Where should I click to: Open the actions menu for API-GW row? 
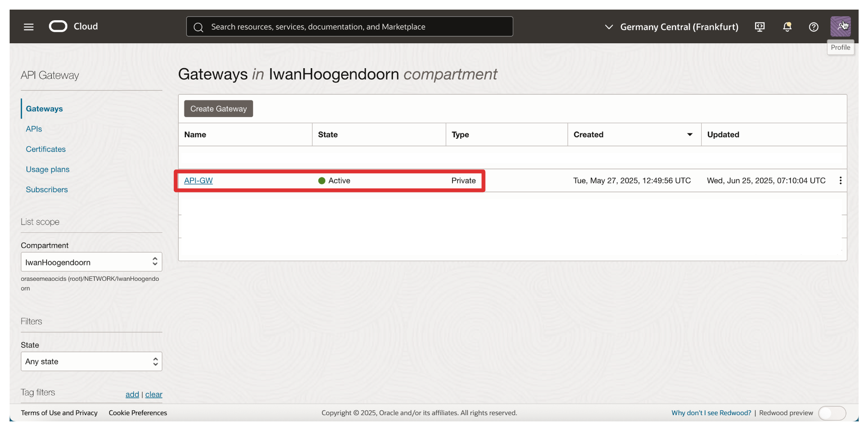(x=840, y=180)
